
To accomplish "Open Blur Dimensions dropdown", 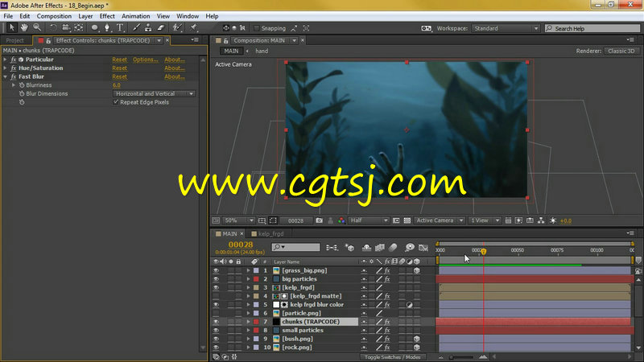I will (x=154, y=93).
